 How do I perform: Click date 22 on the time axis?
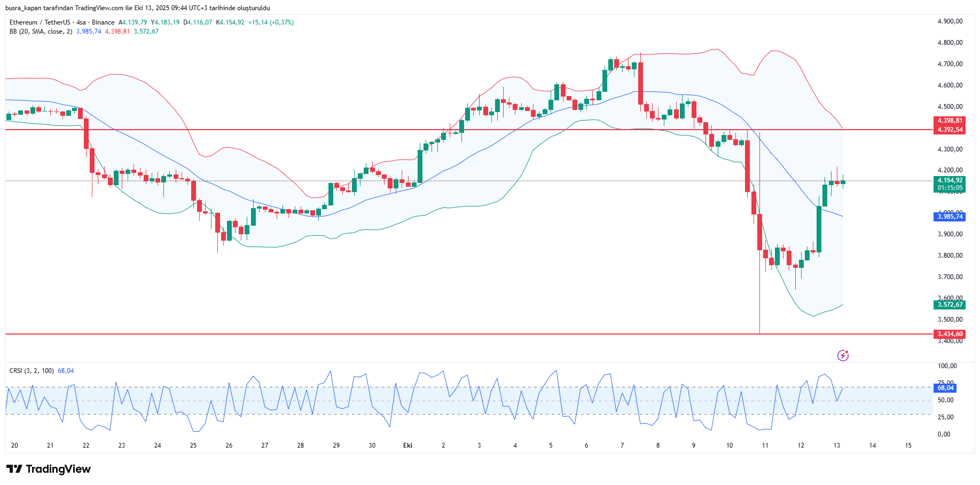[x=86, y=446]
